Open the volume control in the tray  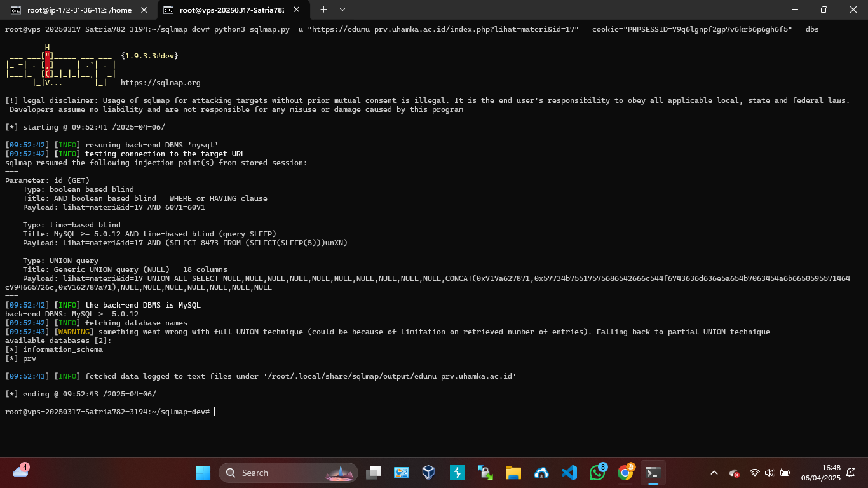pyautogui.click(x=770, y=473)
